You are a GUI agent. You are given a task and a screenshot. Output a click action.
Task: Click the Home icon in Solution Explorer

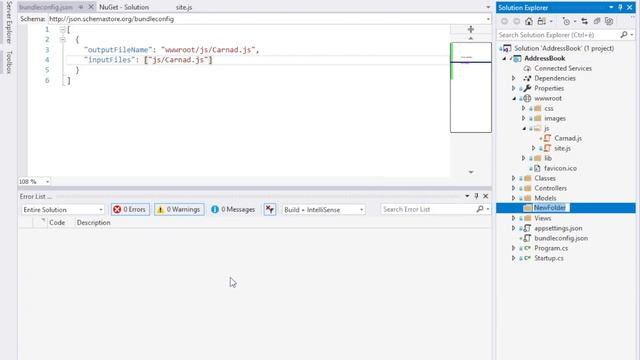tap(529, 21)
